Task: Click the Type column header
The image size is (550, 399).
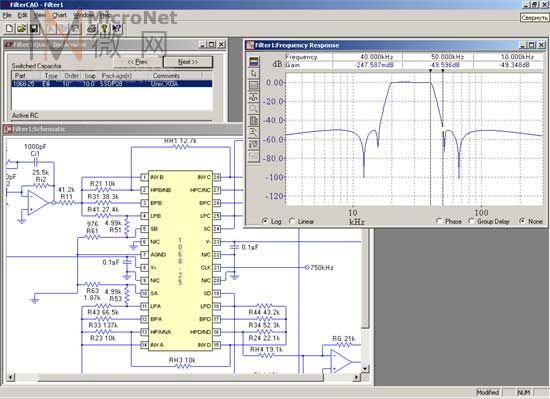Action: pos(51,76)
